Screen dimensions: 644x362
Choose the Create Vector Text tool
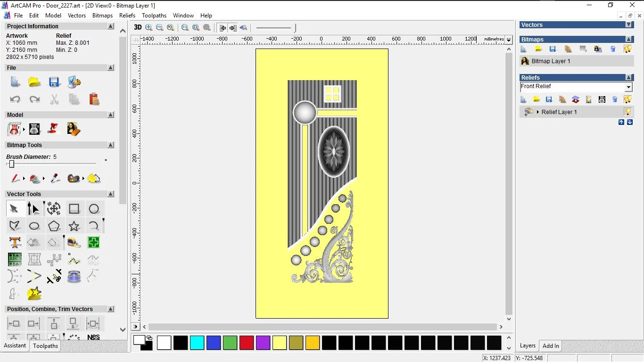click(x=15, y=242)
